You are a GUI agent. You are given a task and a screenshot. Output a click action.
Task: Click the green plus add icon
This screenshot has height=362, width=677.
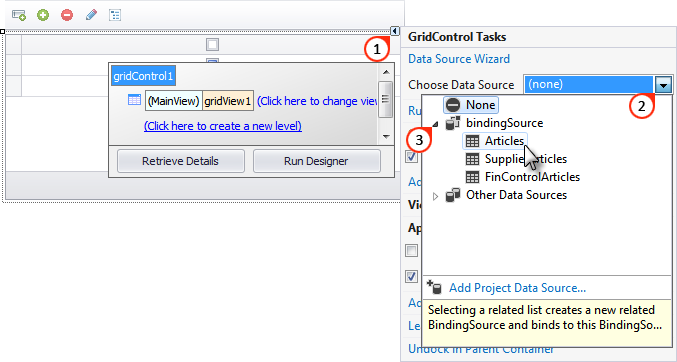coord(43,15)
